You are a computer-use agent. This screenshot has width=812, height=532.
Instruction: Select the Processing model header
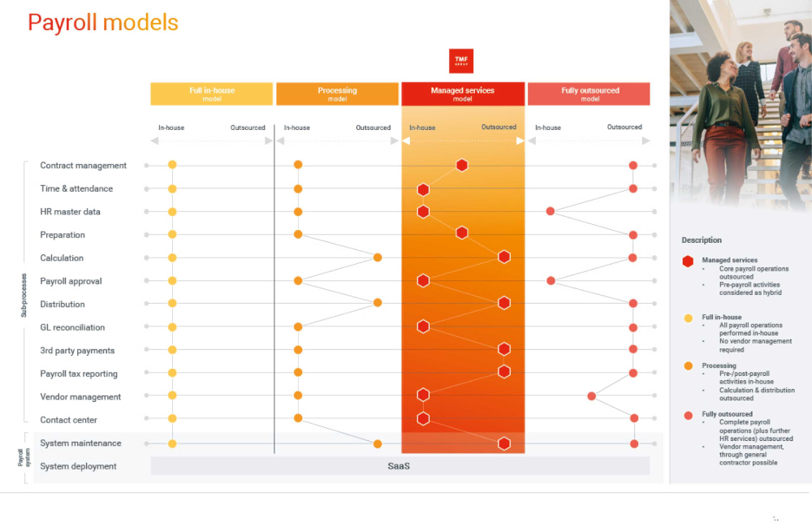pos(337,93)
